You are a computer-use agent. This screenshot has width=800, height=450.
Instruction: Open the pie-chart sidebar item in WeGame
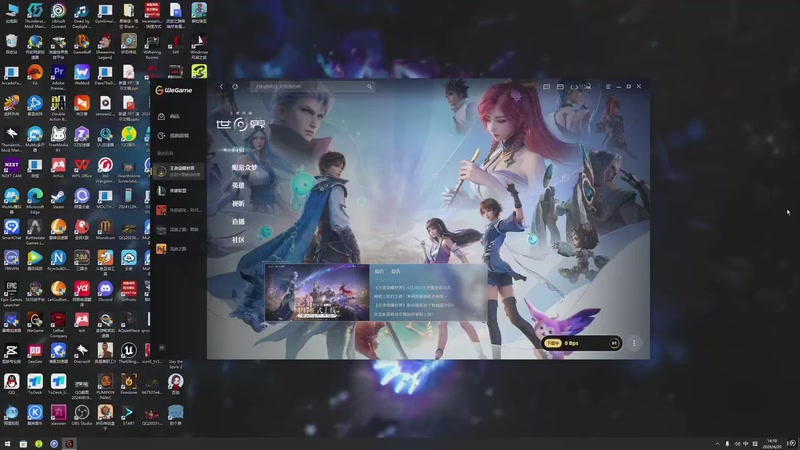pyautogui.click(x=174, y=136)
